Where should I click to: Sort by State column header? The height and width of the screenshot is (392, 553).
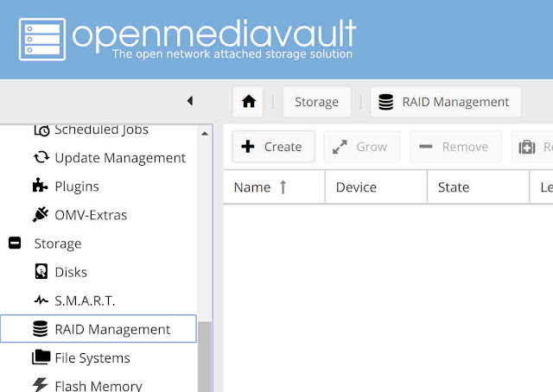click(x=478, y=187)
